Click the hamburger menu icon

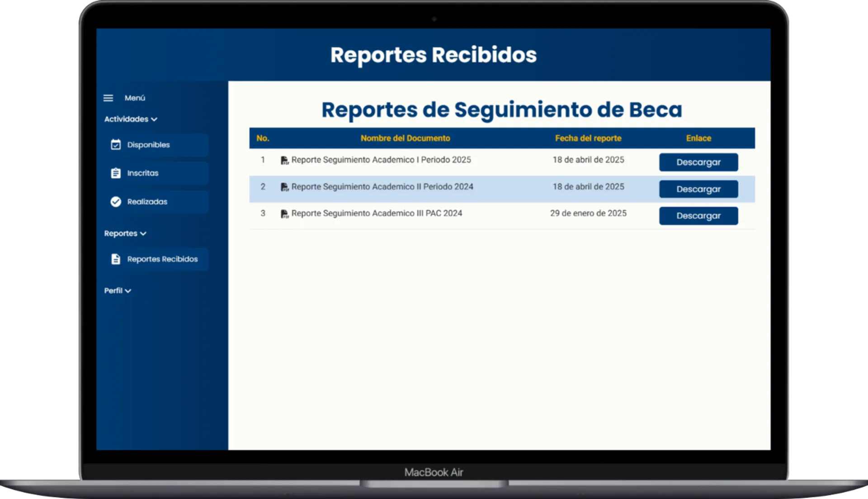pyautogui.click(x=108, y=98)
